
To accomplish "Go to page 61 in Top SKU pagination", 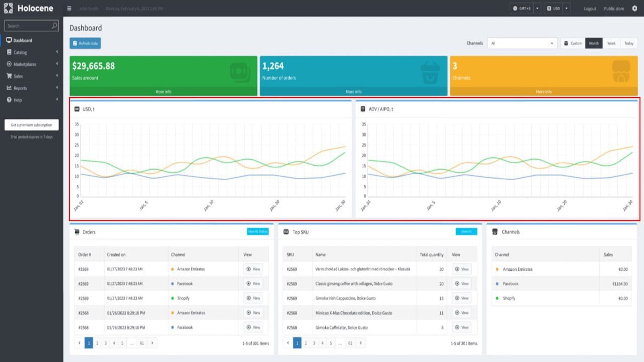I will 350,343.
